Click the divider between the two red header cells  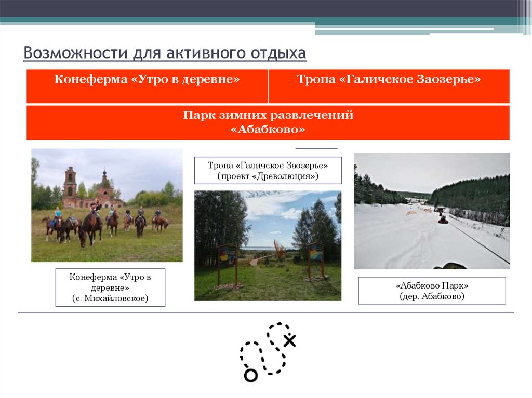(x=269, y=85)
